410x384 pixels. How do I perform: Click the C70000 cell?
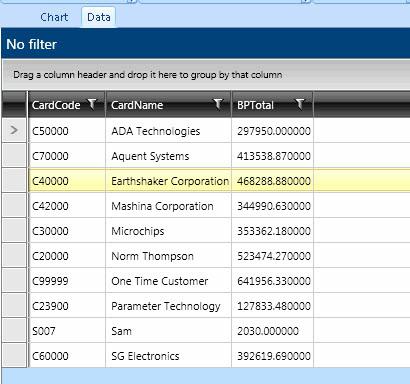pos(67,156)
